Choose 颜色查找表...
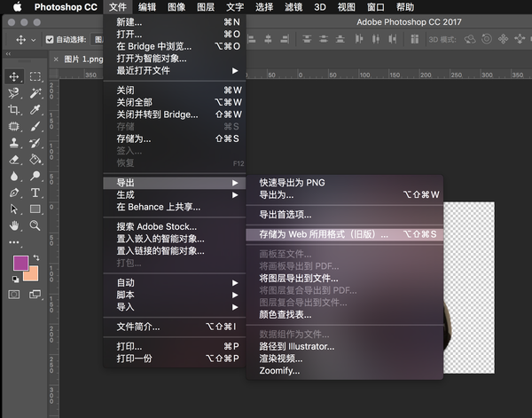 [x=345, y=315]
